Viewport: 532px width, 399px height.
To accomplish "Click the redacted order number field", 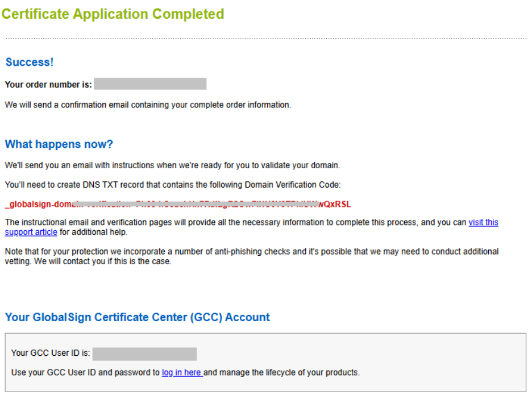I will click(150, 84).
